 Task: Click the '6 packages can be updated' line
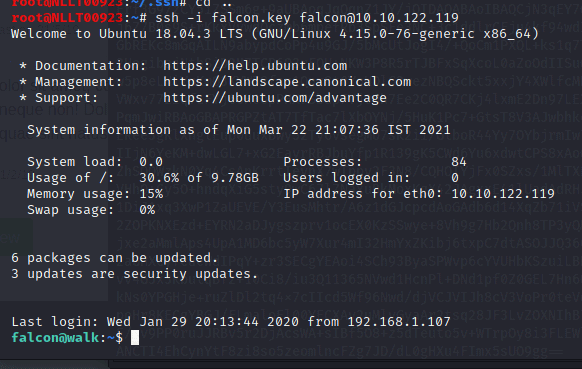point(114,258)
